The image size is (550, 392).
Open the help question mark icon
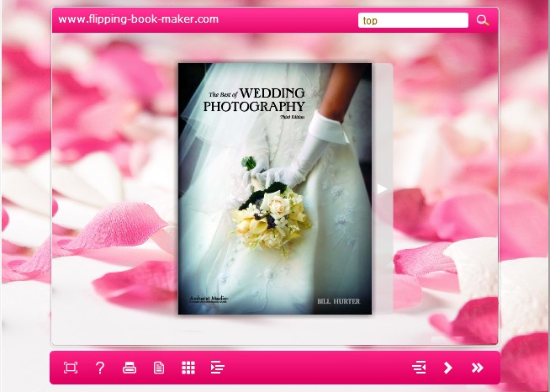tap(100, 368)
